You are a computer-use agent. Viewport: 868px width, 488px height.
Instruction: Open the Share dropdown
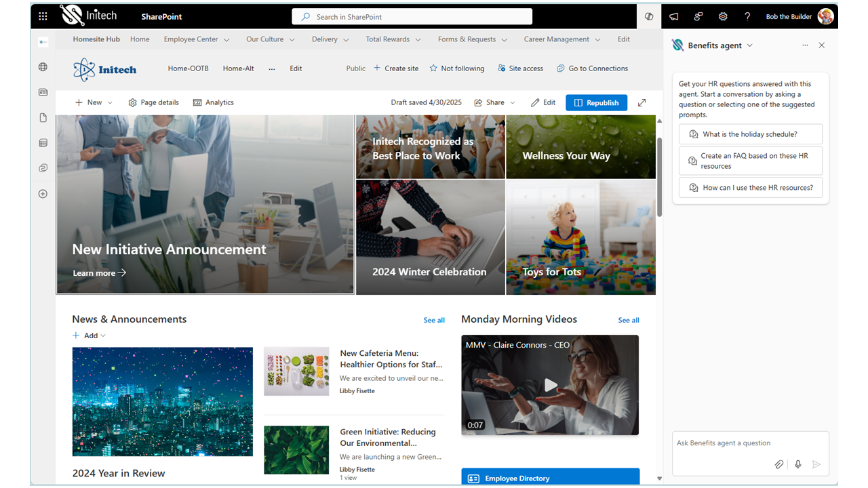coord(494,102)
